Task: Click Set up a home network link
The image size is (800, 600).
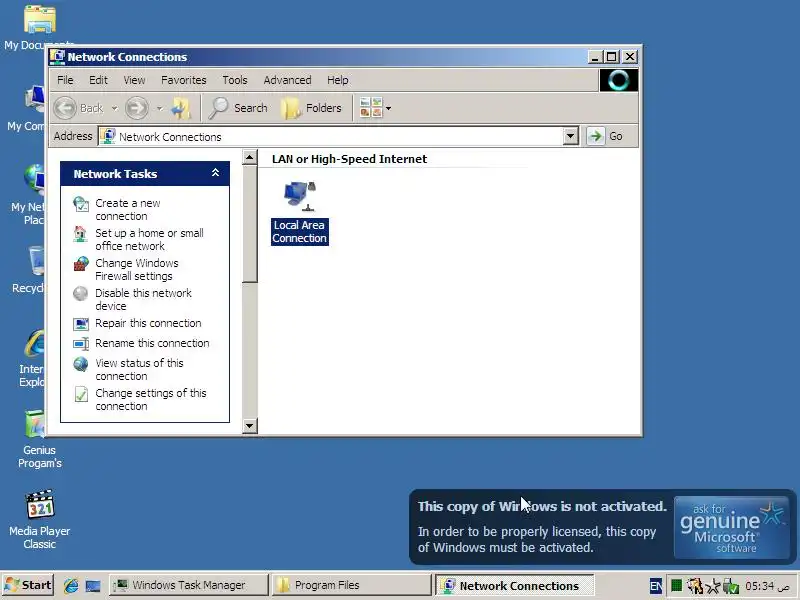Action: [149, 239]
